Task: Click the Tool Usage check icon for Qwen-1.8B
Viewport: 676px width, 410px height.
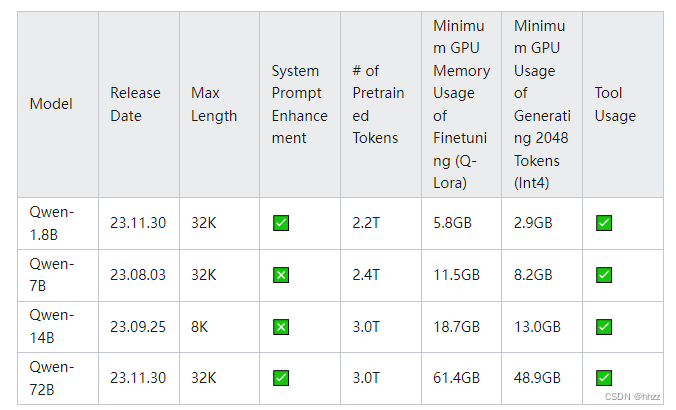Action: point(604,223)
